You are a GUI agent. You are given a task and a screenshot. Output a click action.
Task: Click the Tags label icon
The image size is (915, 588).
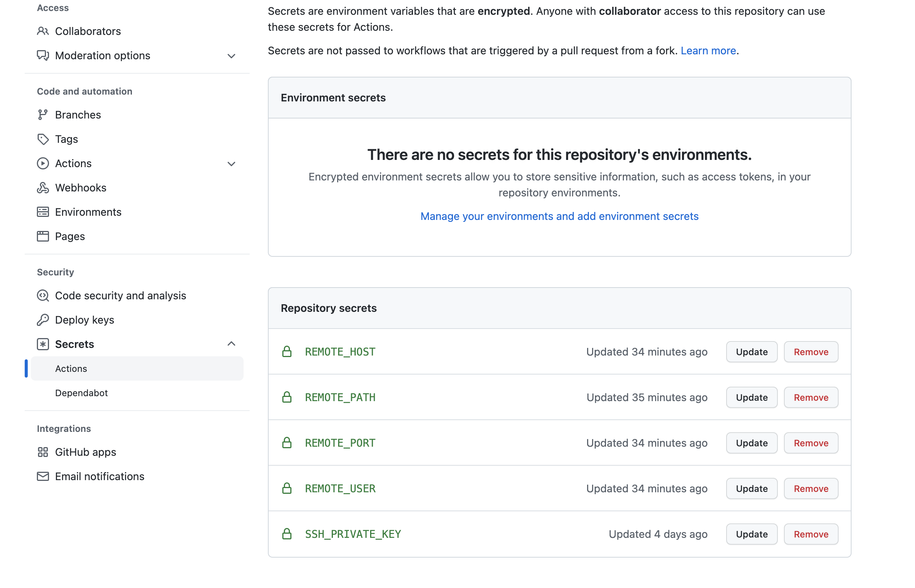tap(43, 139)
